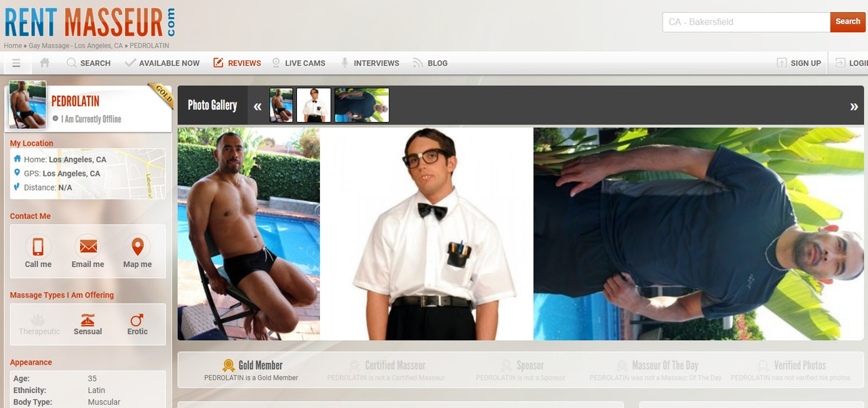868x408 pixels.
Task: Click the orange Search button
Action: [848, 22]
